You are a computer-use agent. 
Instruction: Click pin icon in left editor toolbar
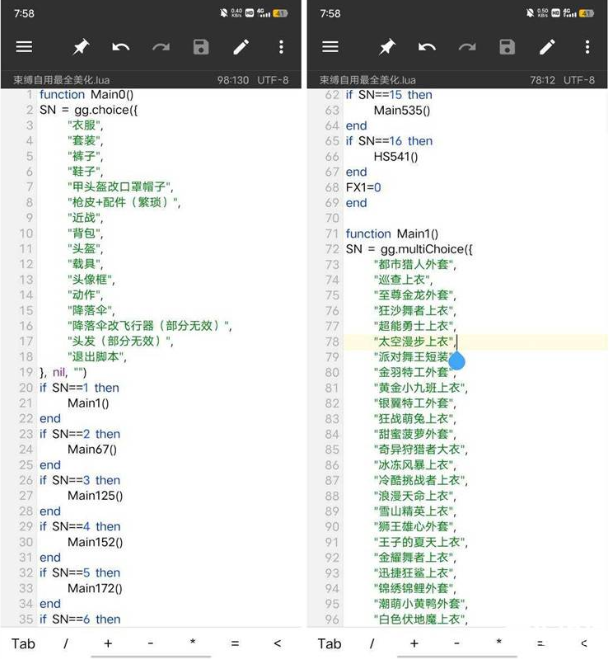point(81,47)
